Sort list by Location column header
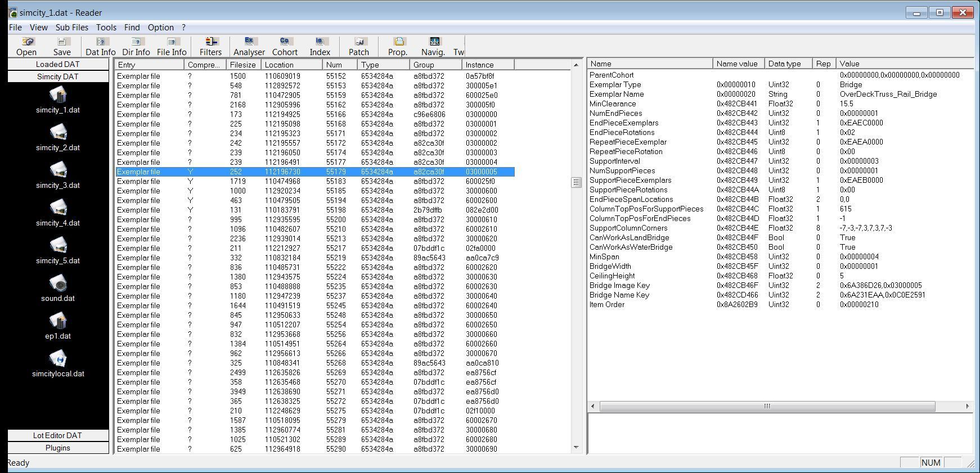The image size is (980, 473). 292,65
